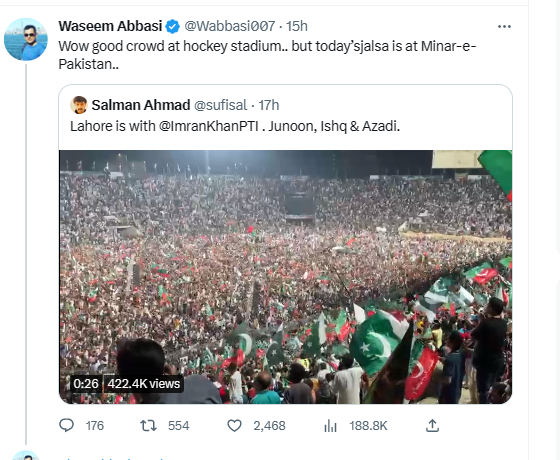This screenshot has height=460, width=560.
Task: Click the 422.4K views label on video
Action: (x=144, y=384)
